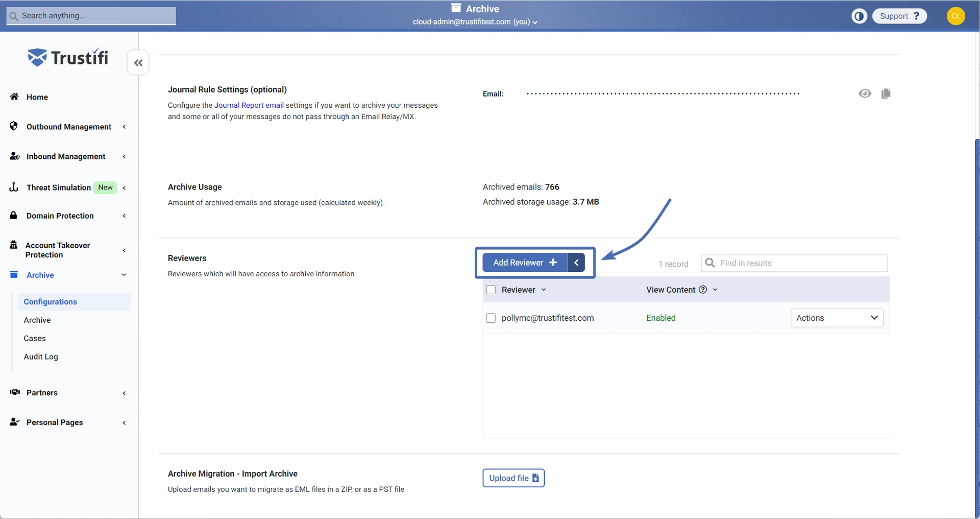The image size is (980, 519).
Task: Check the pollymc@trustifitest.com reviewer row
Action: click(491, 318)
